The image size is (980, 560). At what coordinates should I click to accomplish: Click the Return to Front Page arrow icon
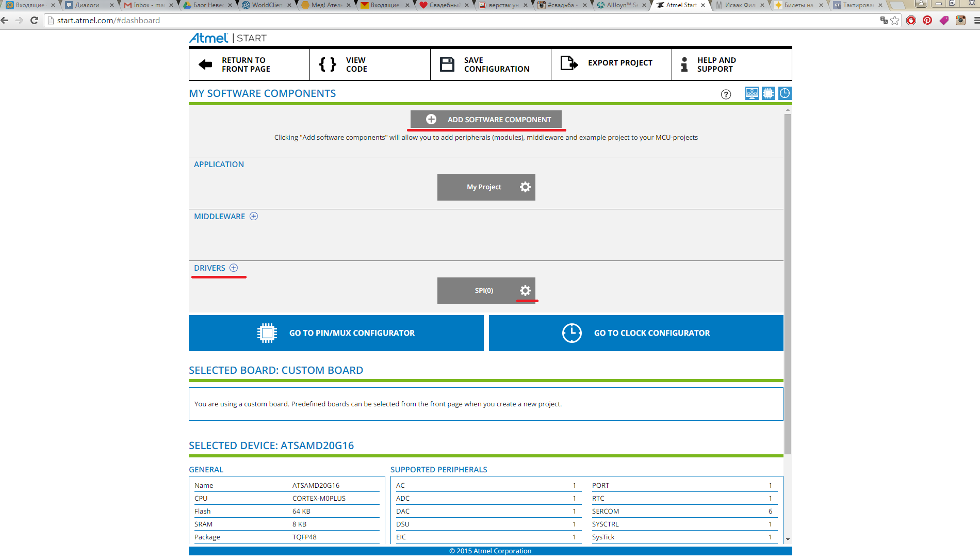point(205,64)
